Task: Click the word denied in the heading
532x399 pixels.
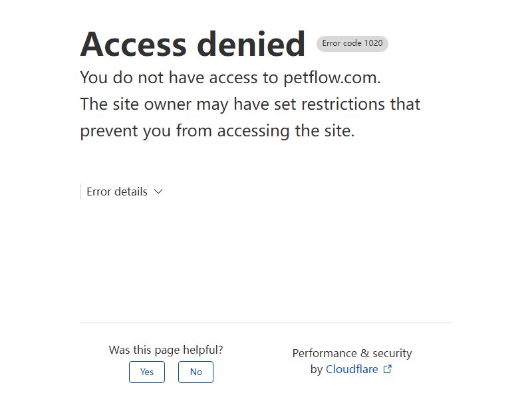Action: 251,44
